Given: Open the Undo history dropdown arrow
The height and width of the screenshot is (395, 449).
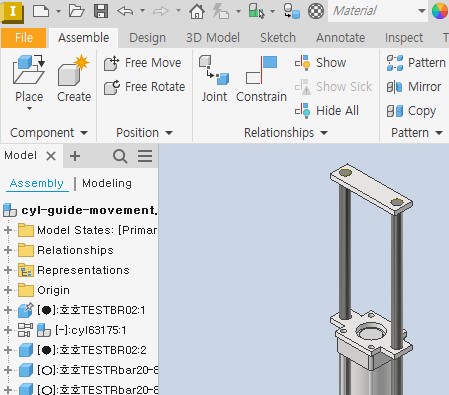Looking at the screenshot, I should click(142, 11).
